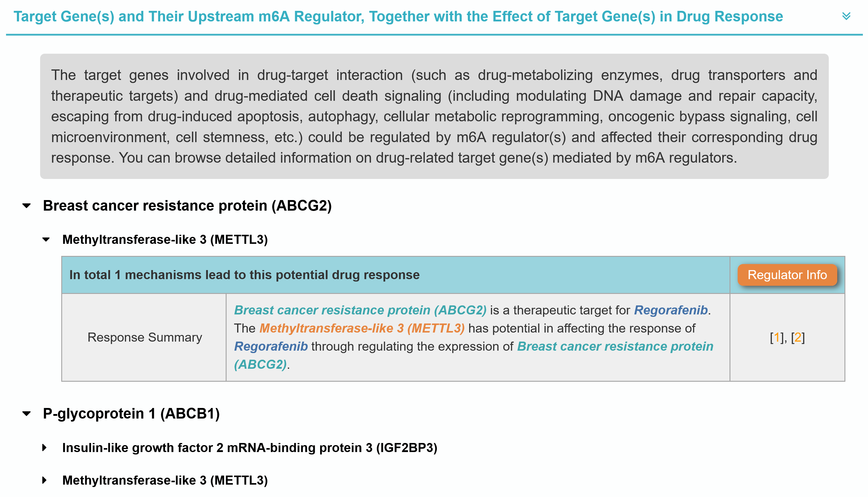The height and width of the screenshot is (497, 868).
Task: Collapse Breast cancer resistance protein (ABCG2) section
Action: pyautogui.click(x=27, y=206)
